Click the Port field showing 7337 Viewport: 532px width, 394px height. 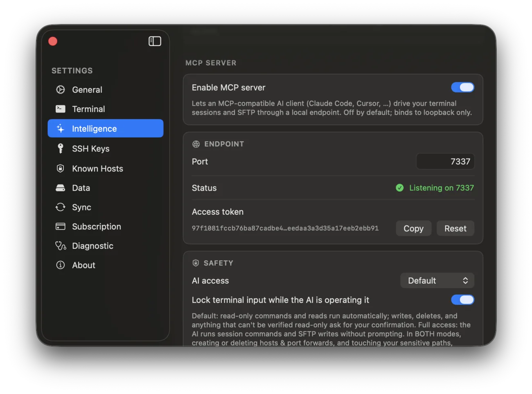pos(445,162)
